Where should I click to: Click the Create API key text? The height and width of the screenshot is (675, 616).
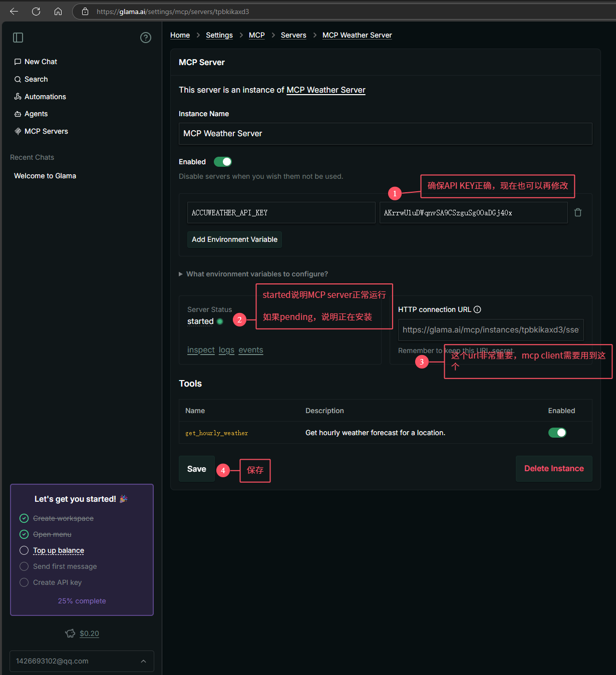(57, 582)
